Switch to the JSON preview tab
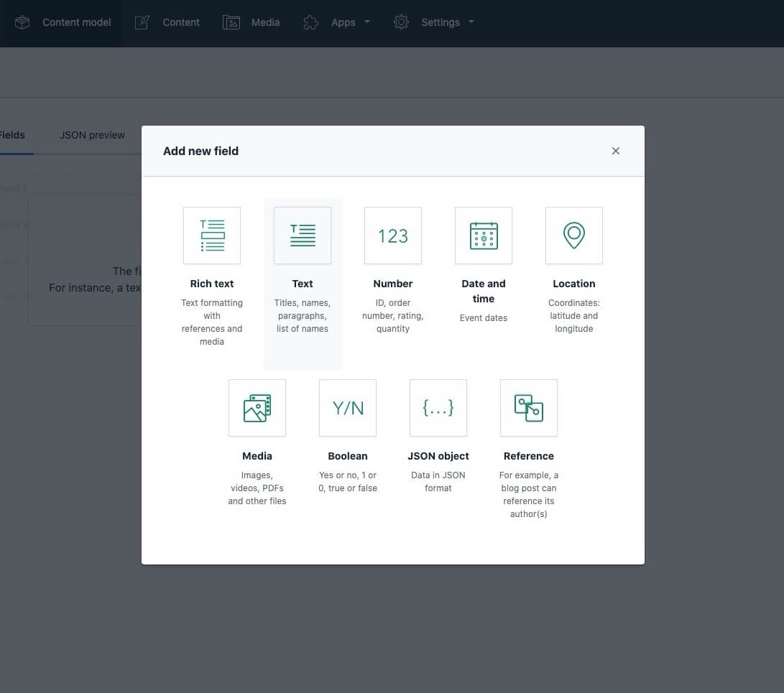 point(92,135)
